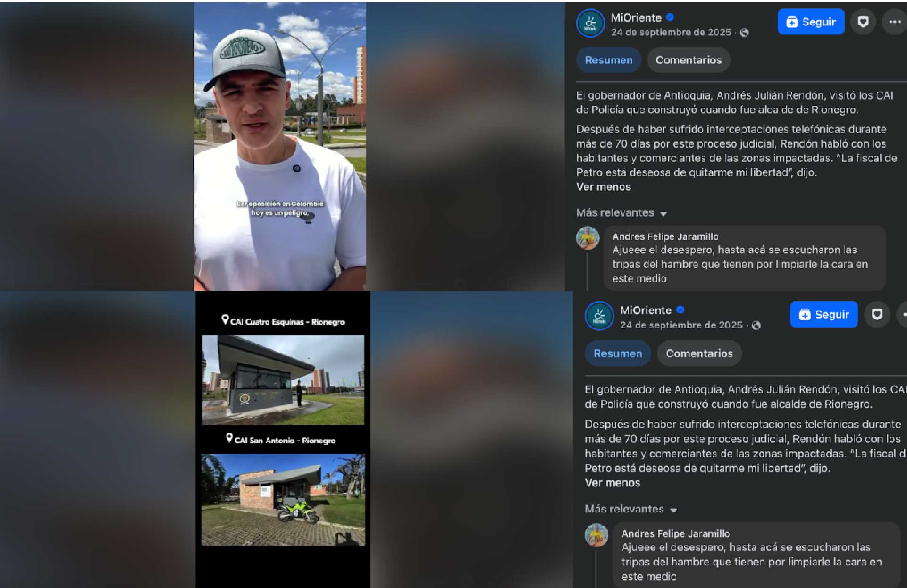Expand the top Más relevantes sort dropdown
This screenshot has height=588, width=907.
pos(621,213)
